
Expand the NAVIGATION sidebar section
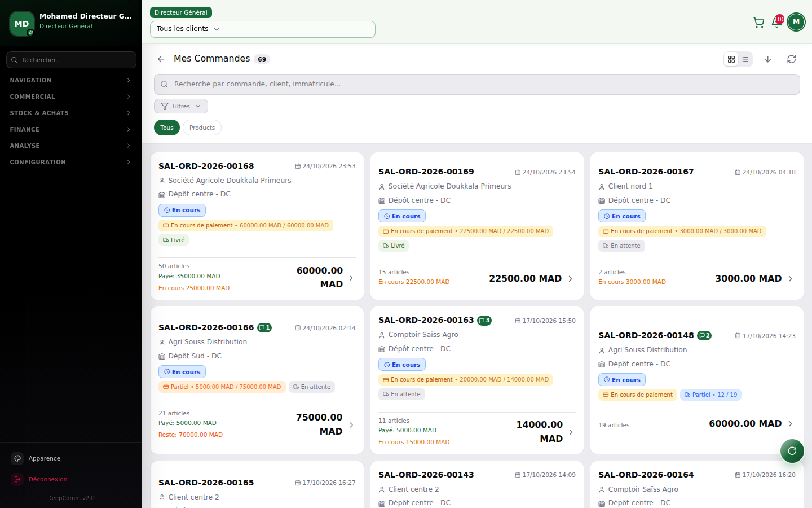70,80
